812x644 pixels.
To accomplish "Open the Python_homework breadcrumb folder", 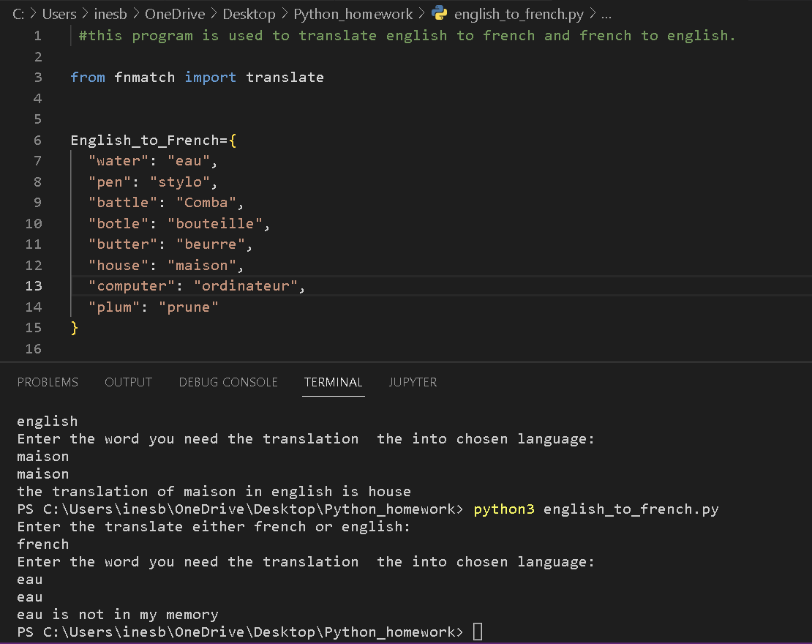I will click(x=353, y=14).
